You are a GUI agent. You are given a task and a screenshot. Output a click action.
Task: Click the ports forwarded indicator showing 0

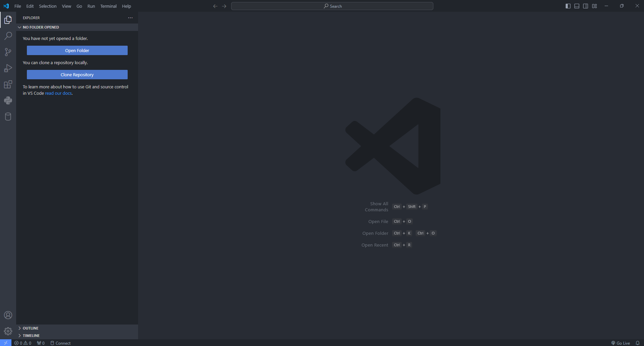pyautogui.click(x=41, y=343)
